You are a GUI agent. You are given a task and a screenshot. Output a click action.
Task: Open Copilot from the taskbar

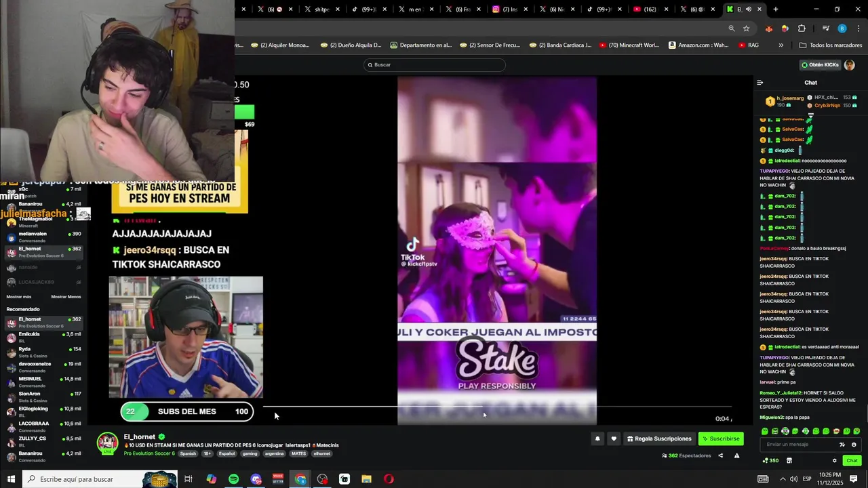212,479
